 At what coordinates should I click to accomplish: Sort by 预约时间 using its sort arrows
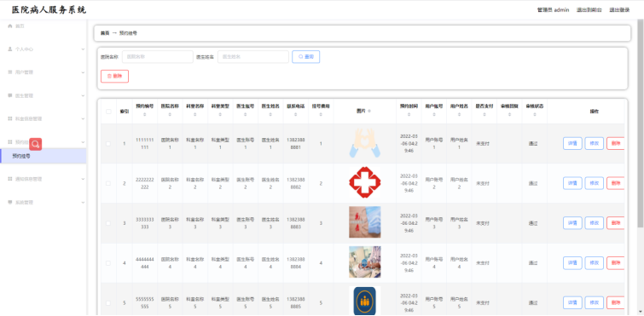(x=409, y=115)
